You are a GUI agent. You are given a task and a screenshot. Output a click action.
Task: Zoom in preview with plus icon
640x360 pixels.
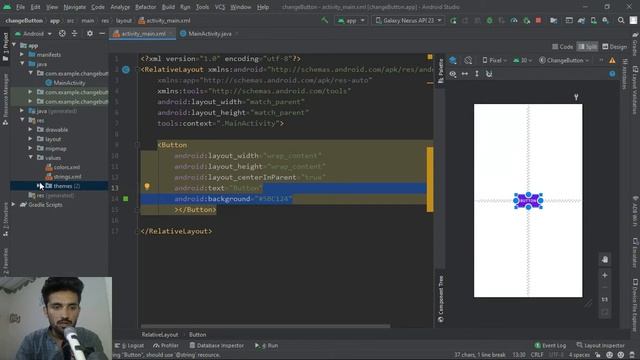pos(605,276)
